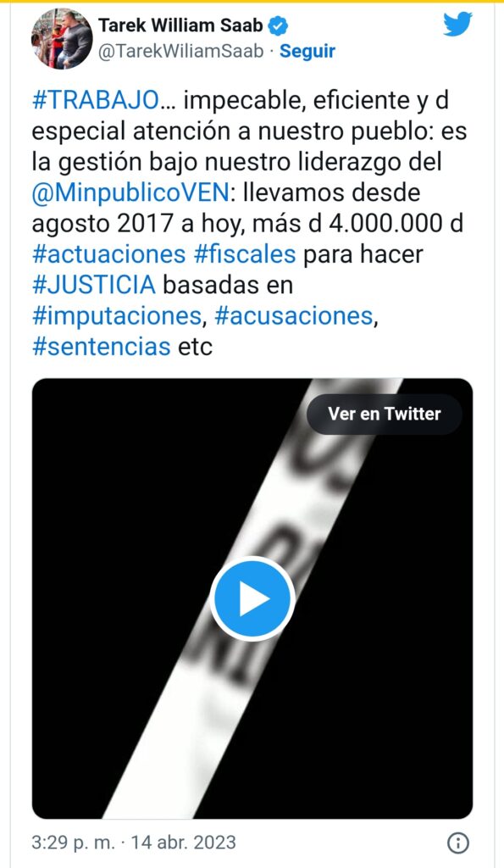Open the @TarekWiliamSaab handle
The width and height of the screenshot is (504, 868).
pyautogui.click(x=181, y=51)
